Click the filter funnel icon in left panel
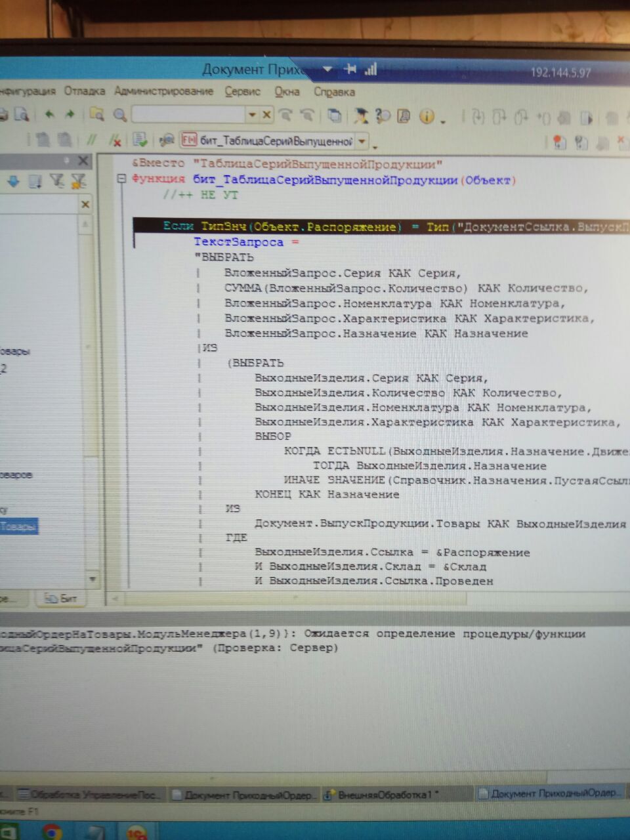Screen dimensions: 630x840 [x=58, y=180]
